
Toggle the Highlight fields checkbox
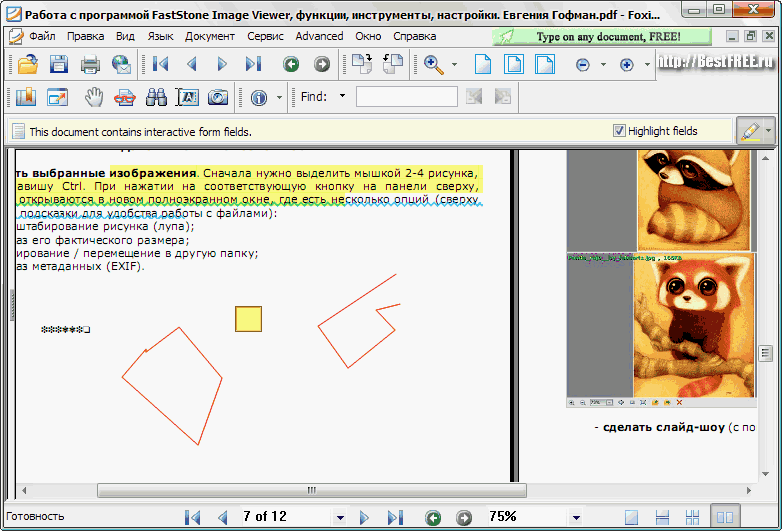pyautogui.click(x=619, y=131)
